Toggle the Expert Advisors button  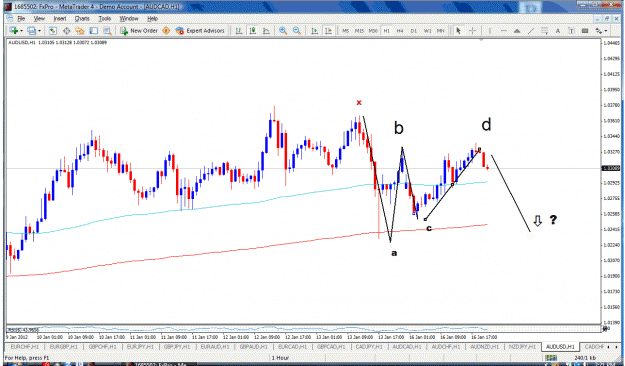point(200,31)
